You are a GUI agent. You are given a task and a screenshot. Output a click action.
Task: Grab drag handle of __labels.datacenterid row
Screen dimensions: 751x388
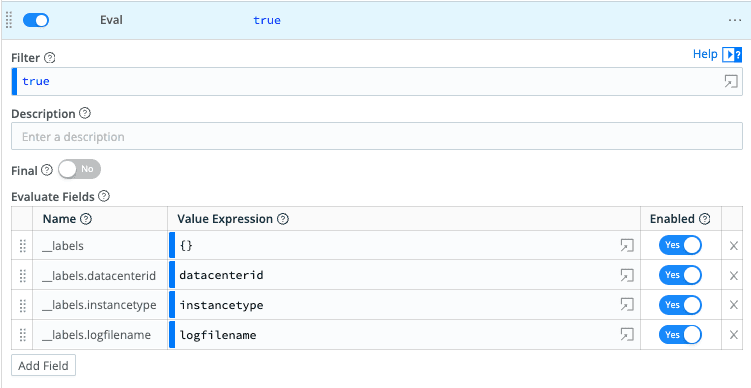click(x=23, y=275)
